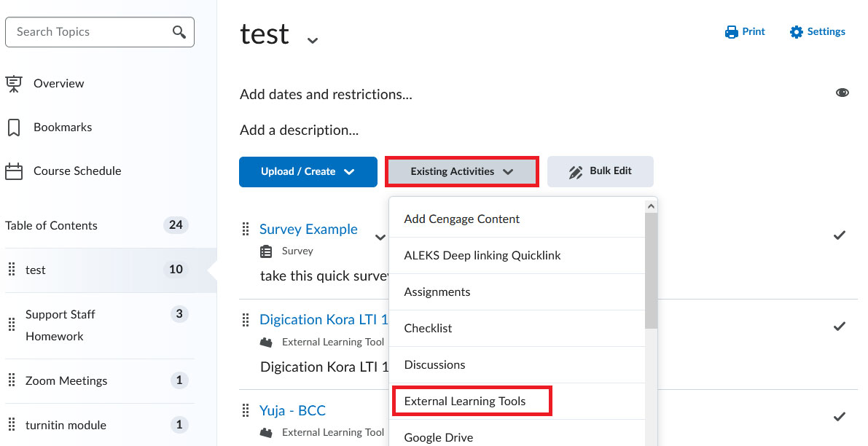Viewport: 868px width, 446px height.
Task: Click the Course Schedule calendar icon
Action: pyautogui.click(x=13, y=171)
